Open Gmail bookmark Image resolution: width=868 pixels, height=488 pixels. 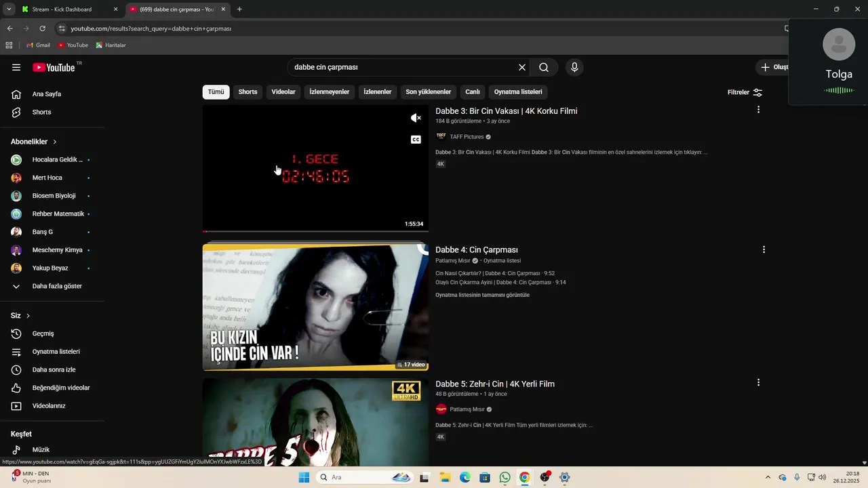pyautogui.click(x=38, y=45)
